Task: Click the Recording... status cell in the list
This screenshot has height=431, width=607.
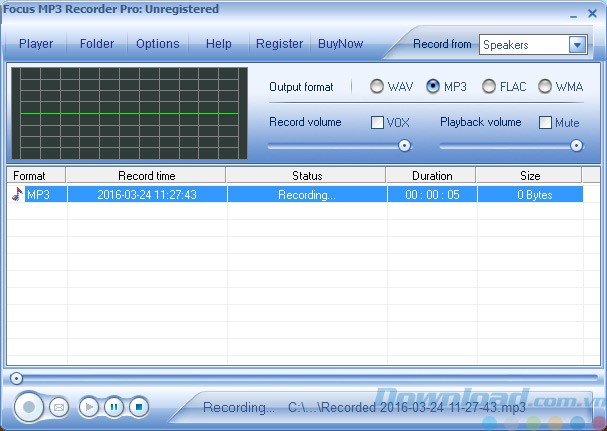Action: coord(307,194)
